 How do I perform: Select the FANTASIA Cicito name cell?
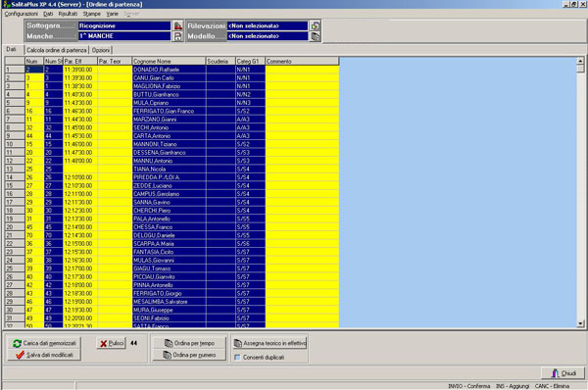coord(169,252)
